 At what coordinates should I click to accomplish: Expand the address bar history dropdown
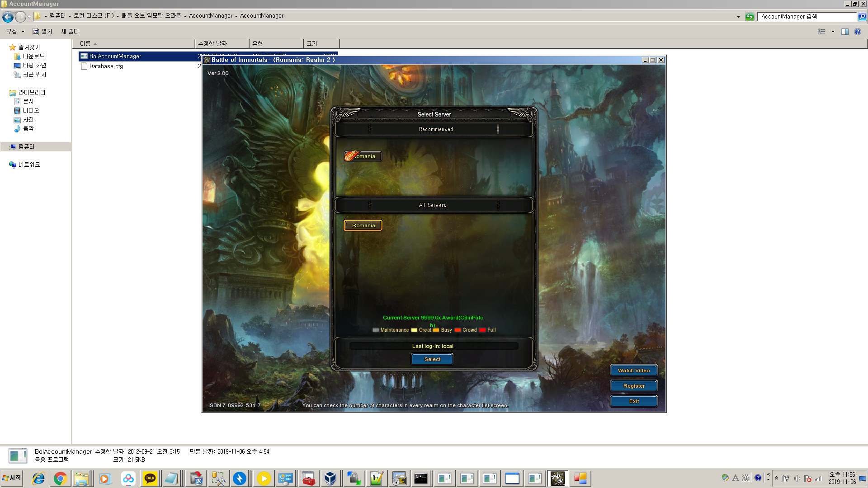pyautogui.click(x=738, y=17)
